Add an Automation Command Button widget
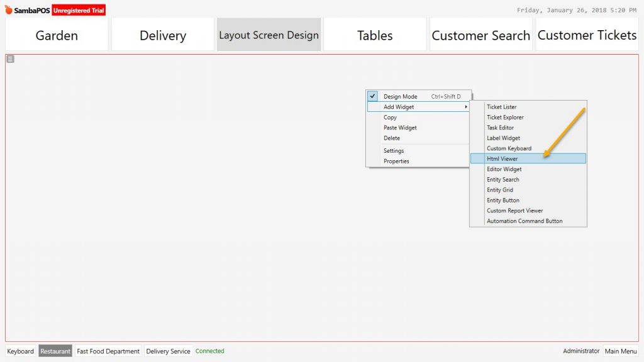This screenshot has height=362, width=644. pyautogui.click(x=528, y=221)
